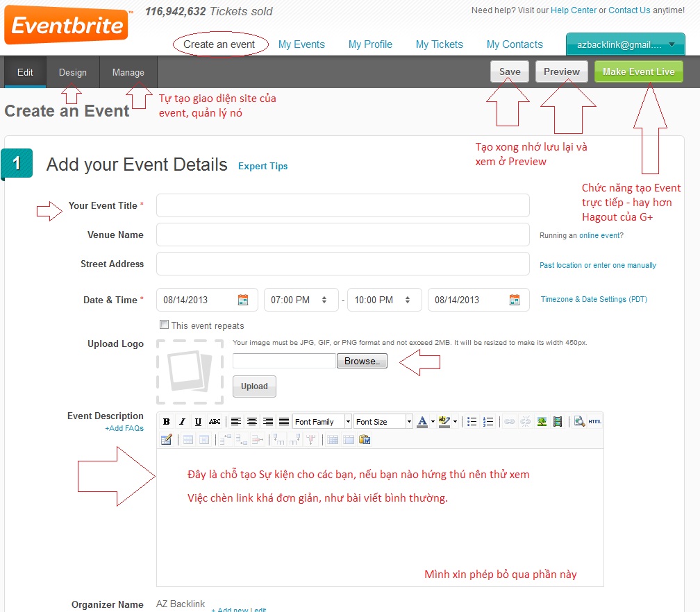Open My Events page
The height and width of the screenshot is (612, 700).
point(301,44)
